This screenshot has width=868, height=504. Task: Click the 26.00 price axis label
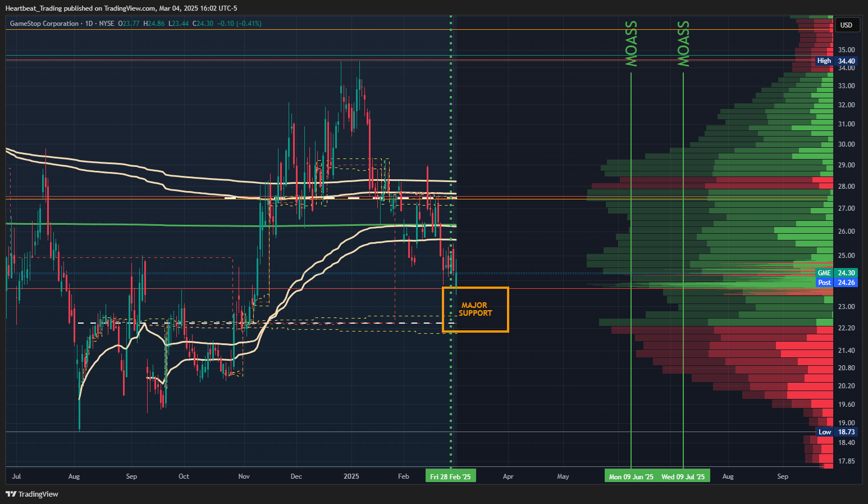click(846, 231)
